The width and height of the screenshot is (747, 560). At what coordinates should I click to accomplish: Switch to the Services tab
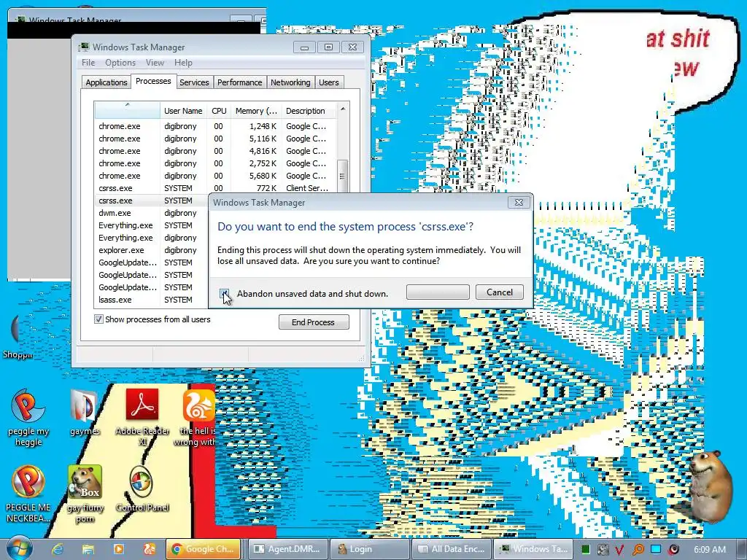pos(194,82)
